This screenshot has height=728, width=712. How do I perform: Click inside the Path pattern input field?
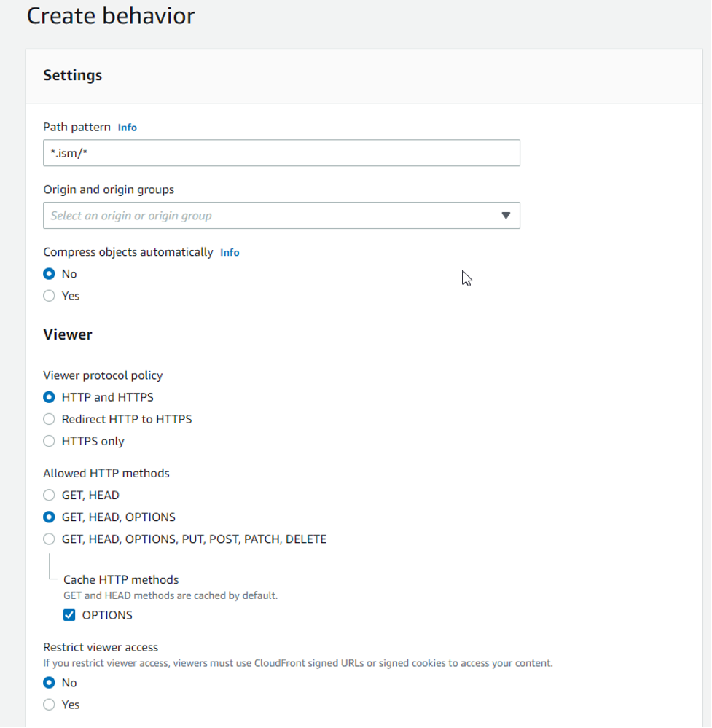tap(281, 153)
